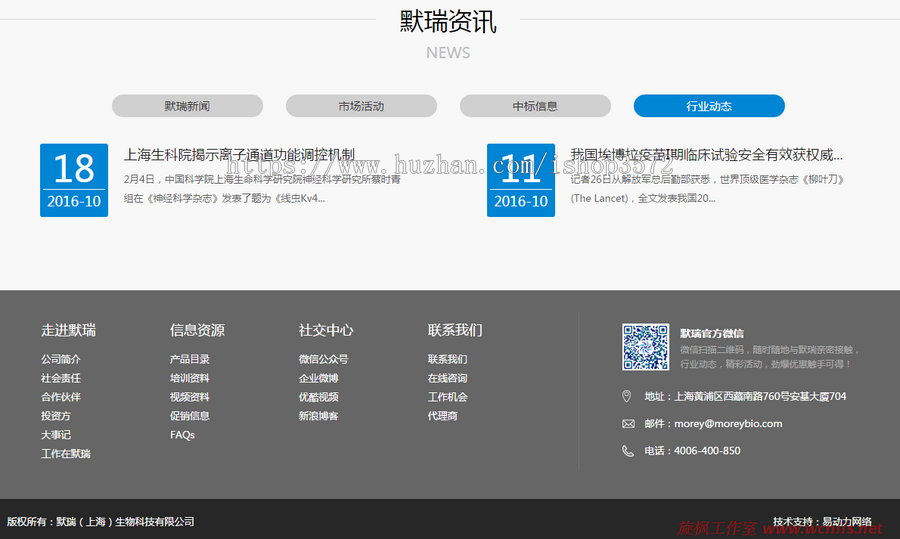Click the 走进默瑞 footer heading
The image size is (900, 539).
click(68, 330)
